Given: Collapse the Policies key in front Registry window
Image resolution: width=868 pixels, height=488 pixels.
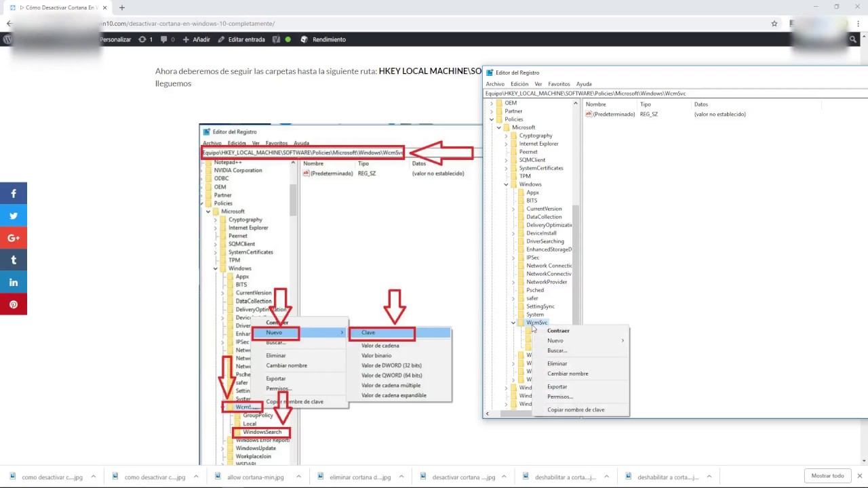Looking at the screenshot, I should [492, 119].
